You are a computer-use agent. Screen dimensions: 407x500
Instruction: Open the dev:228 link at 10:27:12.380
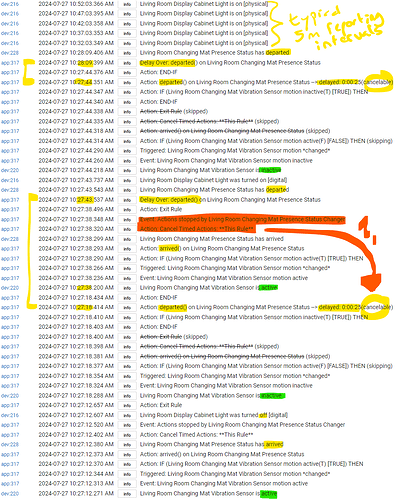point(10,445)
